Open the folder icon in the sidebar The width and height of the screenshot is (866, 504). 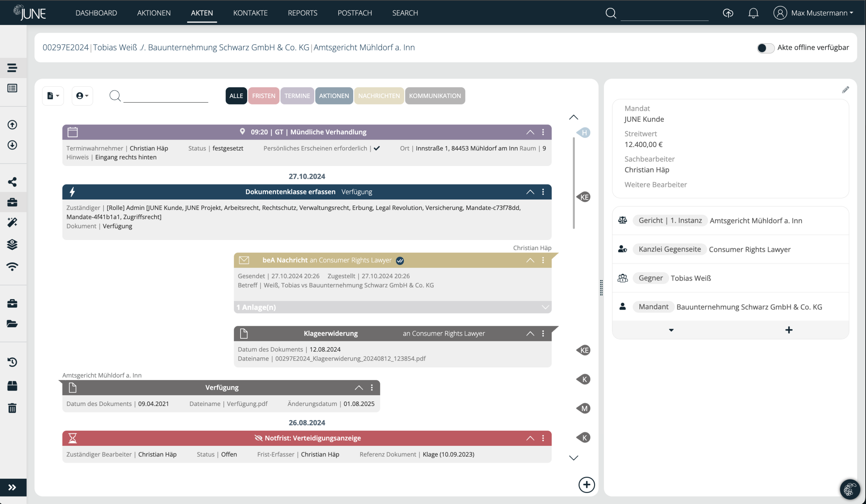tap(13, 323)
